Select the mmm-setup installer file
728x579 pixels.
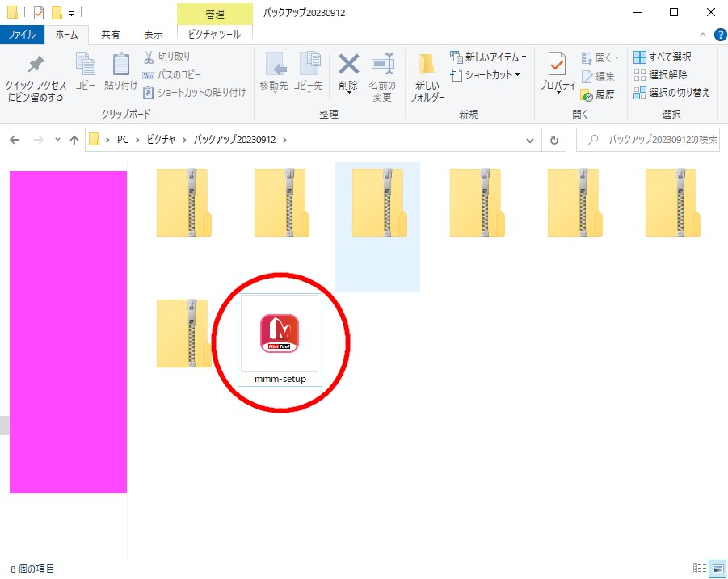(280, 339)
